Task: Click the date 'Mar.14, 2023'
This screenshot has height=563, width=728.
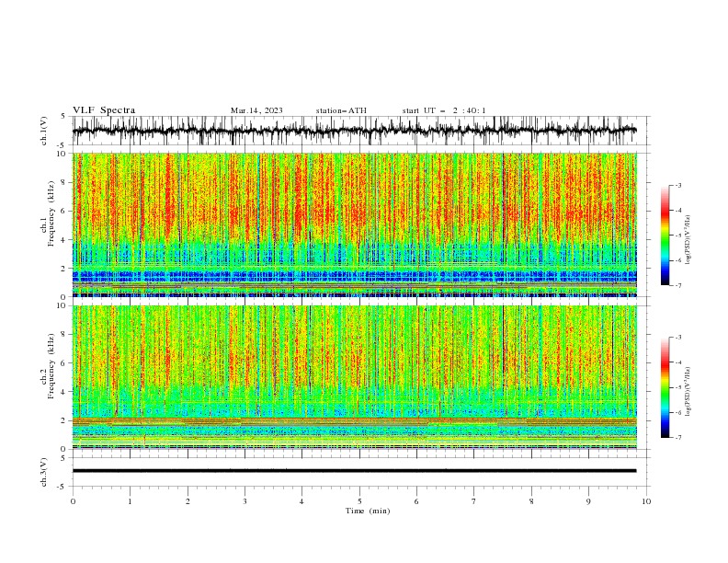Action: coord(256,110)
